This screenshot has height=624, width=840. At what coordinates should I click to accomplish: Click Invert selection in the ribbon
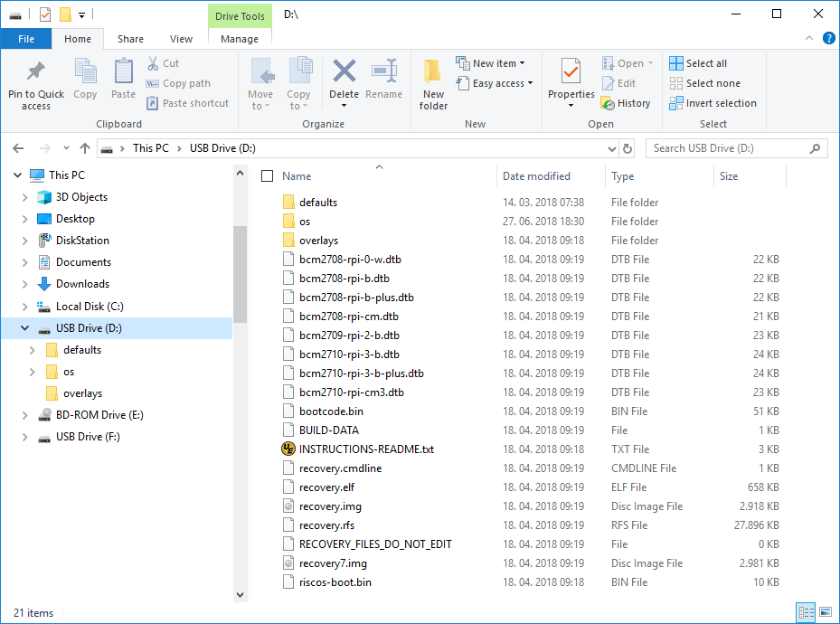click(x=713, y=103)
